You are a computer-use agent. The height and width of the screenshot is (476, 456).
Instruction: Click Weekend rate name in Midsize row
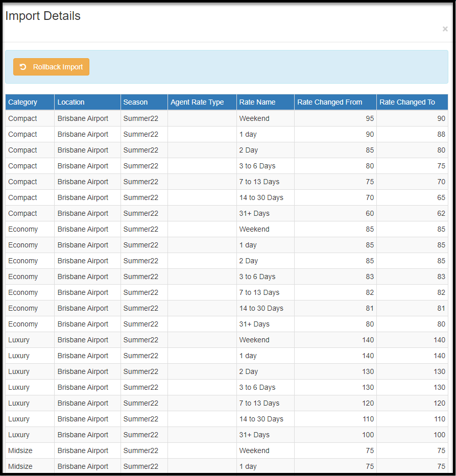pyautogui.click(x=254, y=450)
